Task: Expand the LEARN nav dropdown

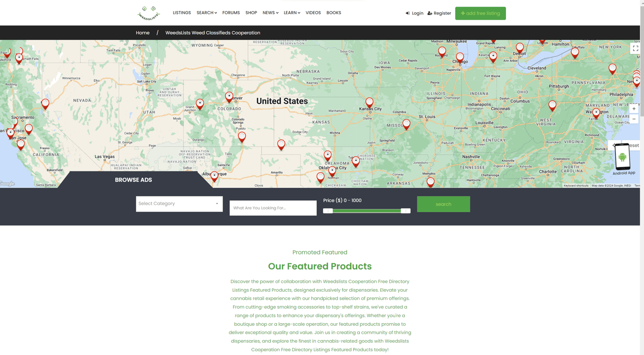Action: (x=292, y=13)
